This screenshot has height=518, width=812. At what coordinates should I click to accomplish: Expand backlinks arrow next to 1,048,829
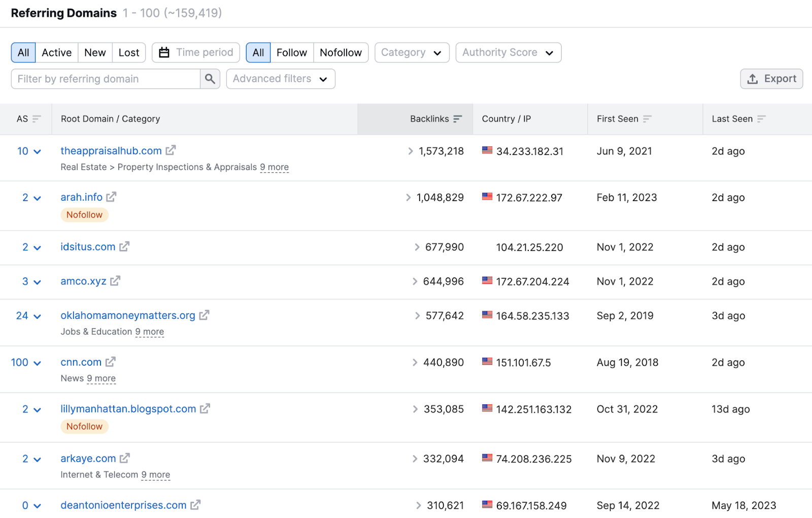(x=409, y=197)
